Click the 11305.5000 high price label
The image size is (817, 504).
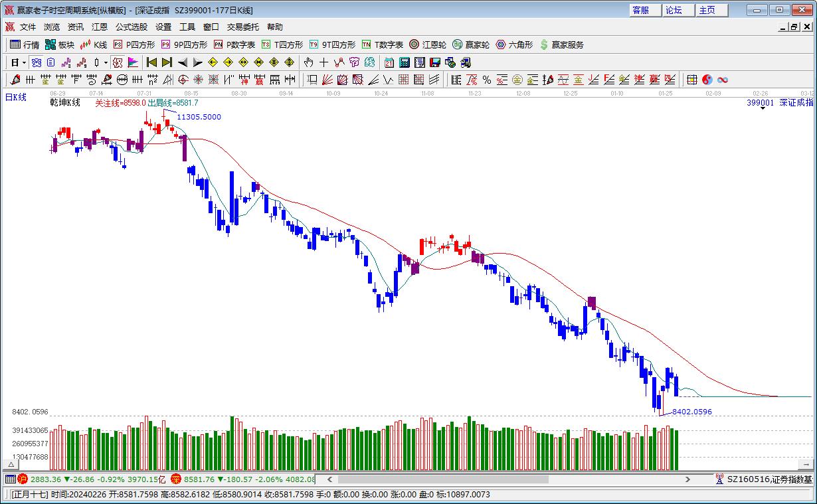point(199,117)
